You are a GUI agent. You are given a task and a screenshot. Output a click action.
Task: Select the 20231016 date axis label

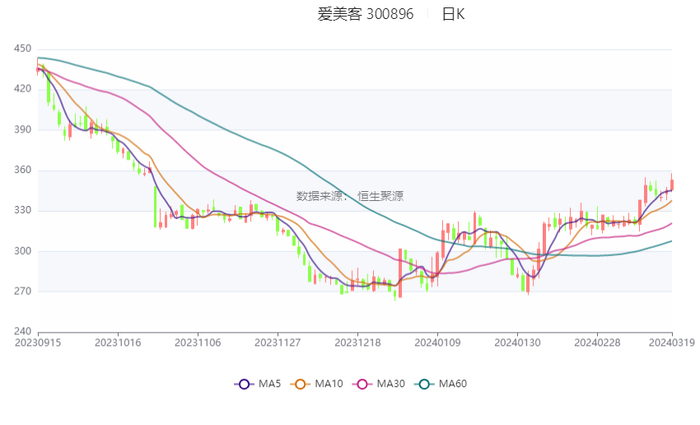click(118, 342)
